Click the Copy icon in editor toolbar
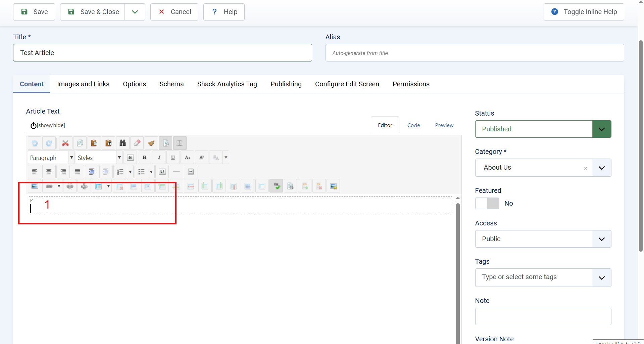This screenshot has height=344, width=644. [x=80, y=143]
